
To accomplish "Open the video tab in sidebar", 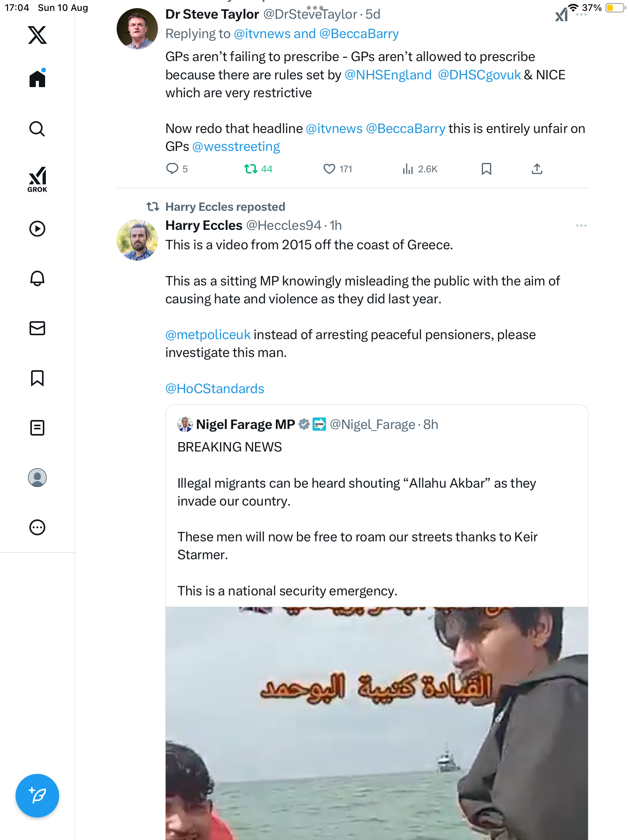I will [37, 229].
